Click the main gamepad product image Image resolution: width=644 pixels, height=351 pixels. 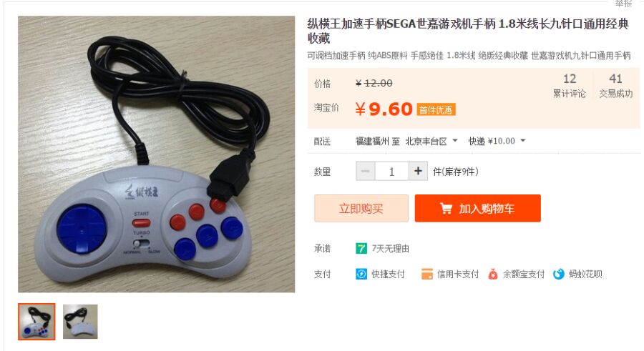point(157,154)
